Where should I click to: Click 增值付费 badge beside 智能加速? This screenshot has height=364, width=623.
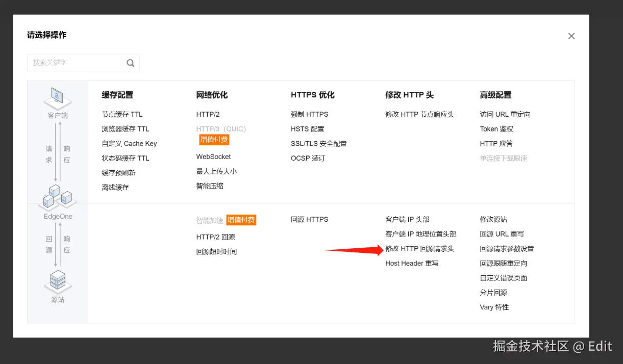241,220
